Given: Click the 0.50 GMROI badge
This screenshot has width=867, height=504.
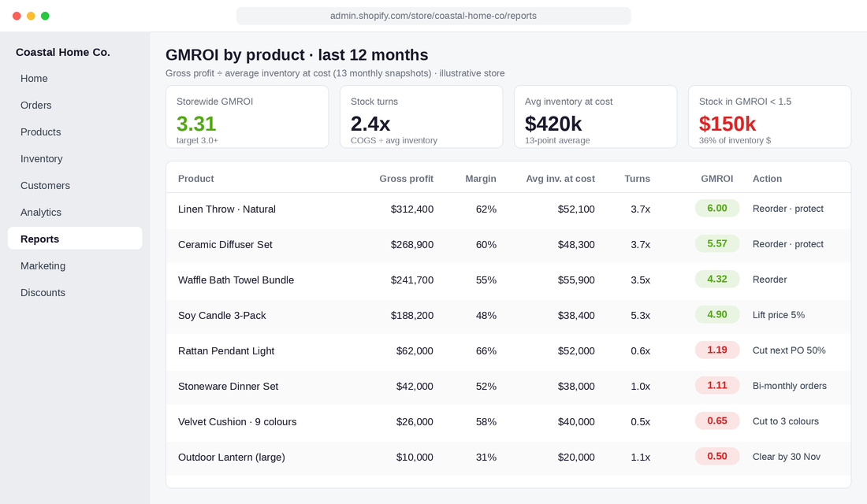Looking at the screenshot, I should pos(717,456).
